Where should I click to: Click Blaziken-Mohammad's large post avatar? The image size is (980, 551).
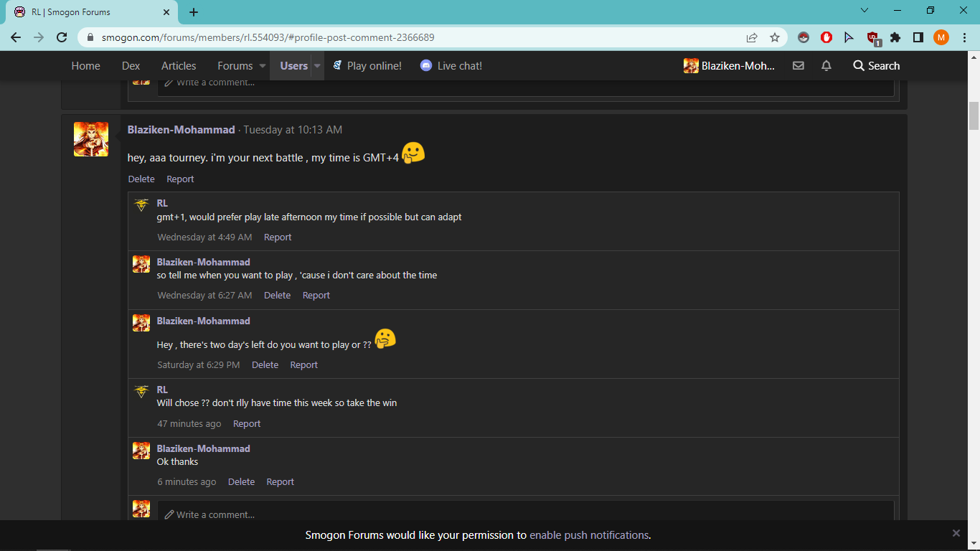91,139
